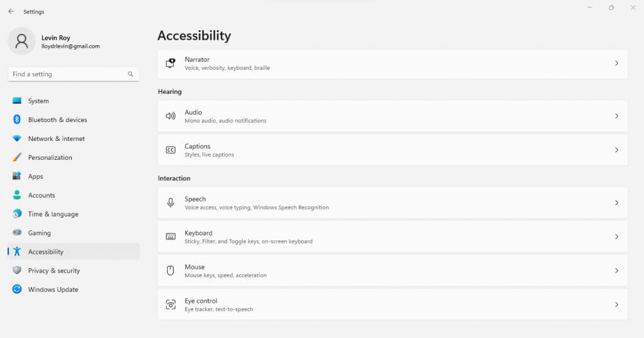Click the back arrow beside Settings
The height and width of the screenshot is (338, 644).
11,11
